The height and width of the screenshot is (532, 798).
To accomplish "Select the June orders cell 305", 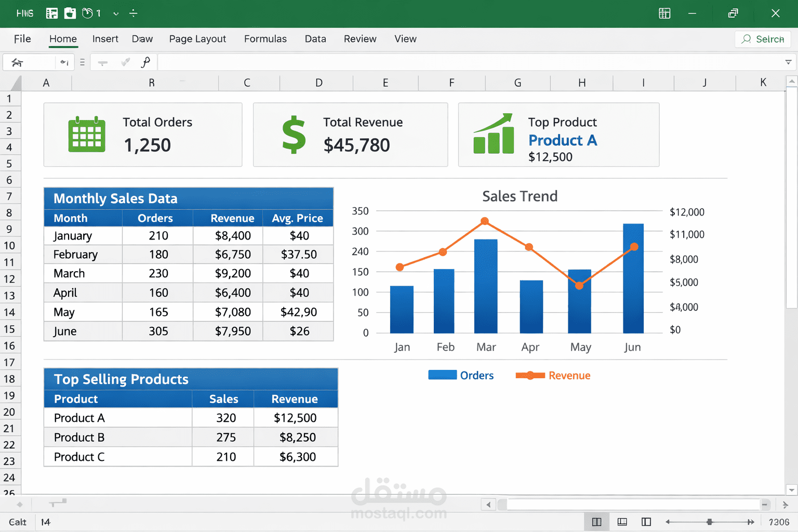I will (x=158, y=331).
